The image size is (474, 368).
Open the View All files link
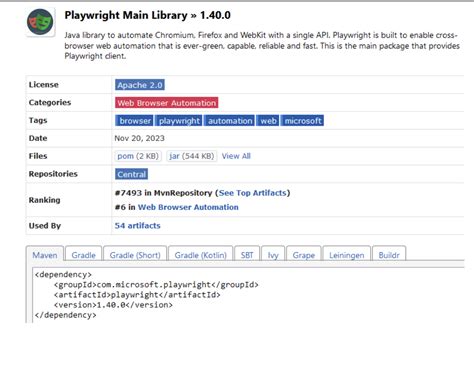[236, 156]
